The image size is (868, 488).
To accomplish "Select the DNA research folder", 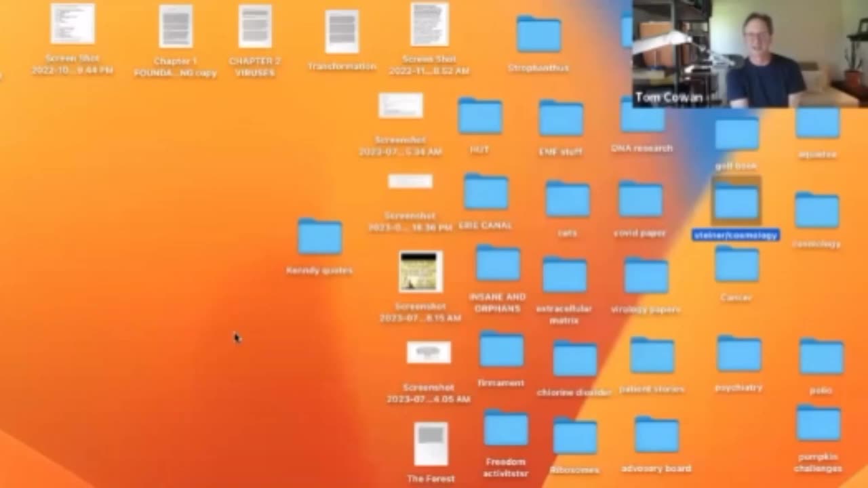I will pyautogui.click(x=642, y=117).
